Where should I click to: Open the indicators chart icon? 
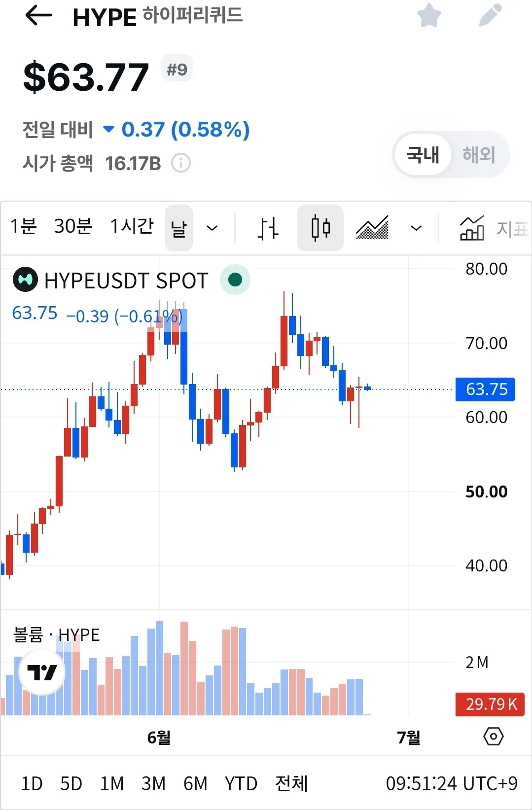(472, 228)
